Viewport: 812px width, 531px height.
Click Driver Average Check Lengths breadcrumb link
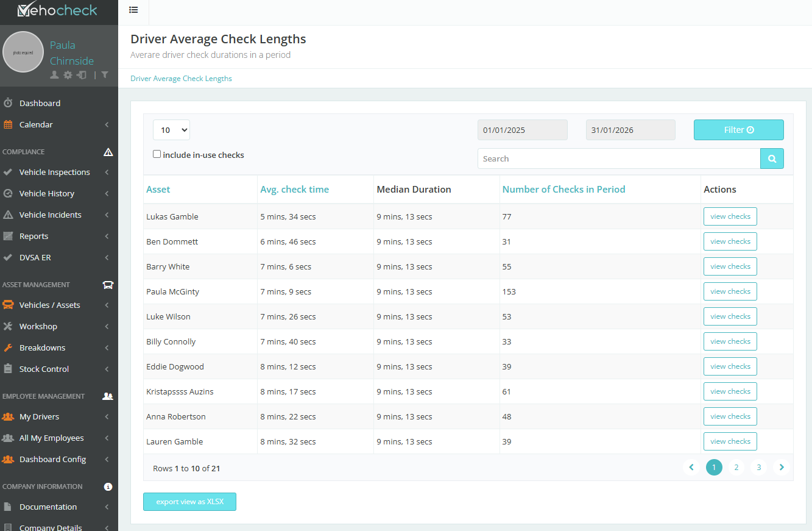point(181,79)
